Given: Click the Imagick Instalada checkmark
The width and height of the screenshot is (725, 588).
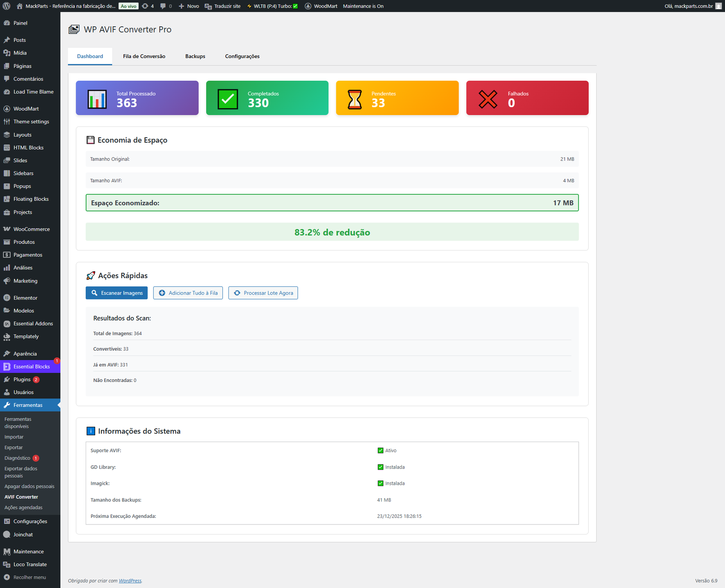Looking at the screenshot, I should [381, 483].
